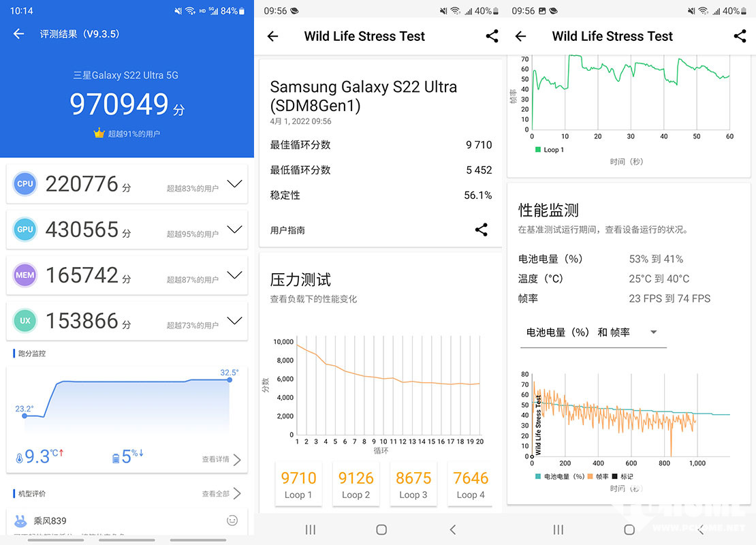Tap the 超越91%的用户 ranking text
The width and height of the screenshot is (756, 545).
(x=133, y=134)
